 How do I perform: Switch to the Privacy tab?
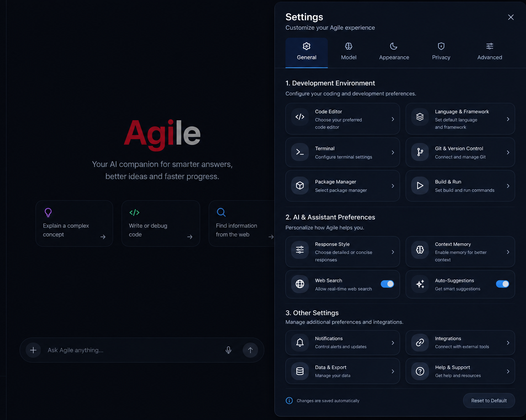[441, 52]
